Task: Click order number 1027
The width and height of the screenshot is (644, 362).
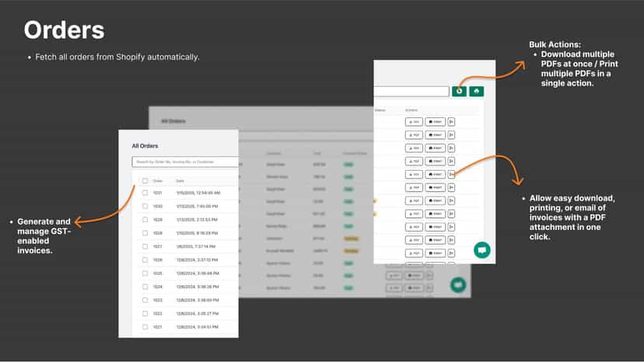Action: coord(157,246)
